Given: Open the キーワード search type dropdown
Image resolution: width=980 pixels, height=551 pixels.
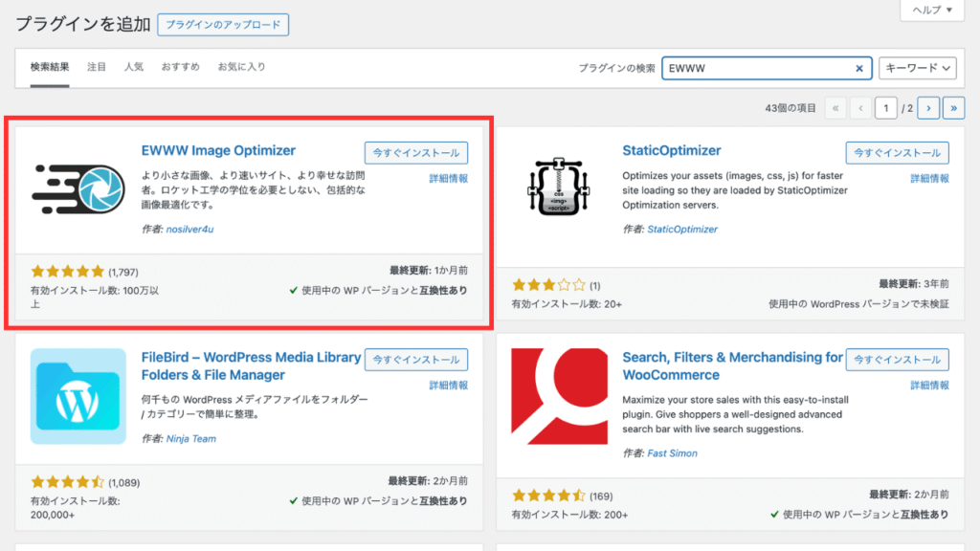Looking at the screenshot, I should (x=917, y=68).
